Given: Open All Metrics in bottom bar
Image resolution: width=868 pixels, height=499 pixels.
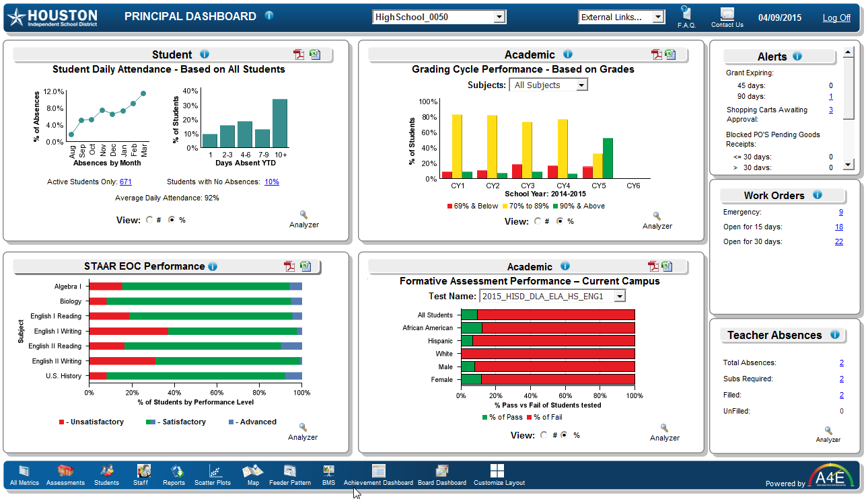Looking at the screenshot, I should tap(24, 475).
